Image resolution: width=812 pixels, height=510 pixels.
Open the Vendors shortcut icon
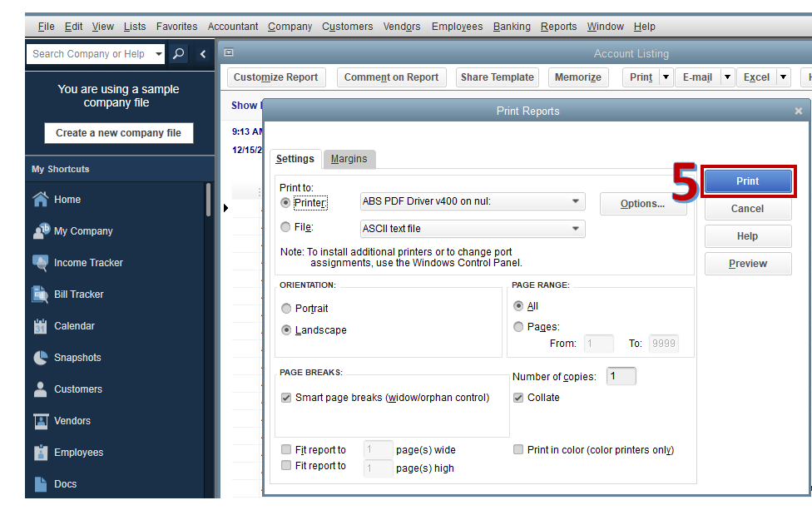pos(41,420)
